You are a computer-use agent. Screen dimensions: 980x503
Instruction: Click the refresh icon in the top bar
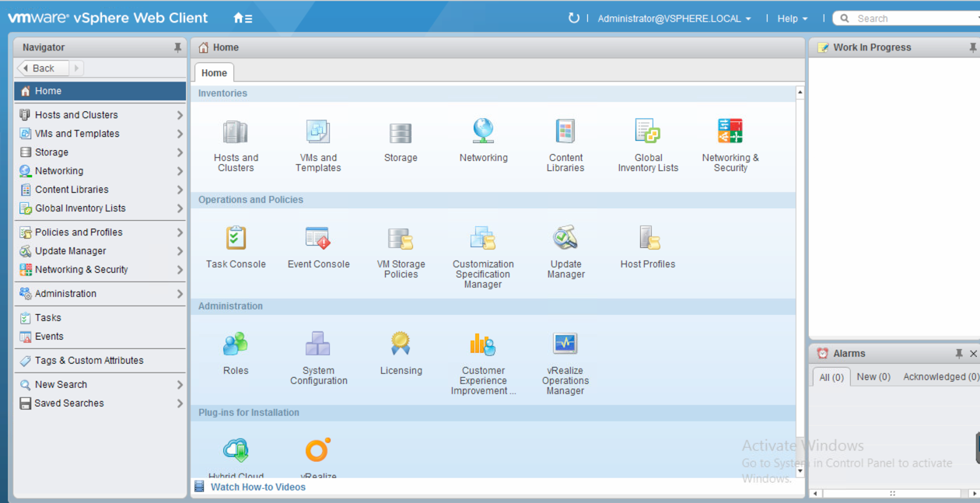pyautogui.click(x=574, y=18)
